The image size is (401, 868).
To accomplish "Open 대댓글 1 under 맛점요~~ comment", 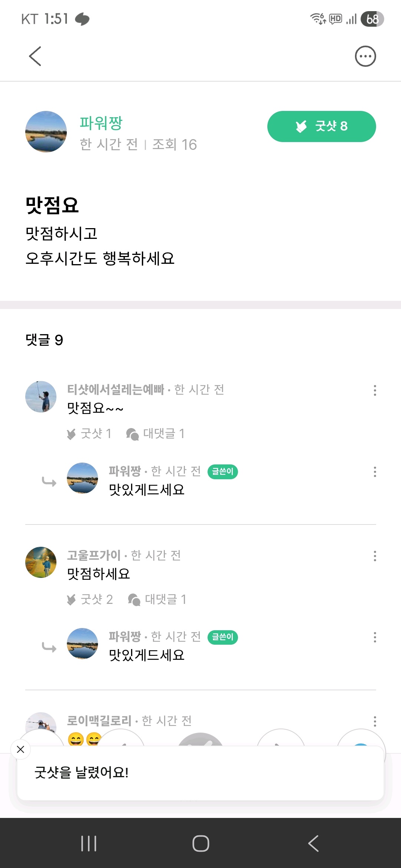I will pos(156,433).
